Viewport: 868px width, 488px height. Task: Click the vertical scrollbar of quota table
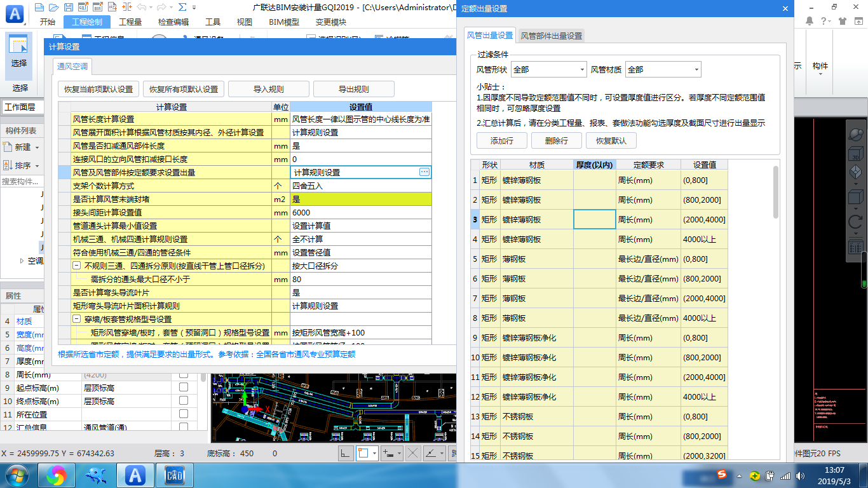click(x=776, y=193)
